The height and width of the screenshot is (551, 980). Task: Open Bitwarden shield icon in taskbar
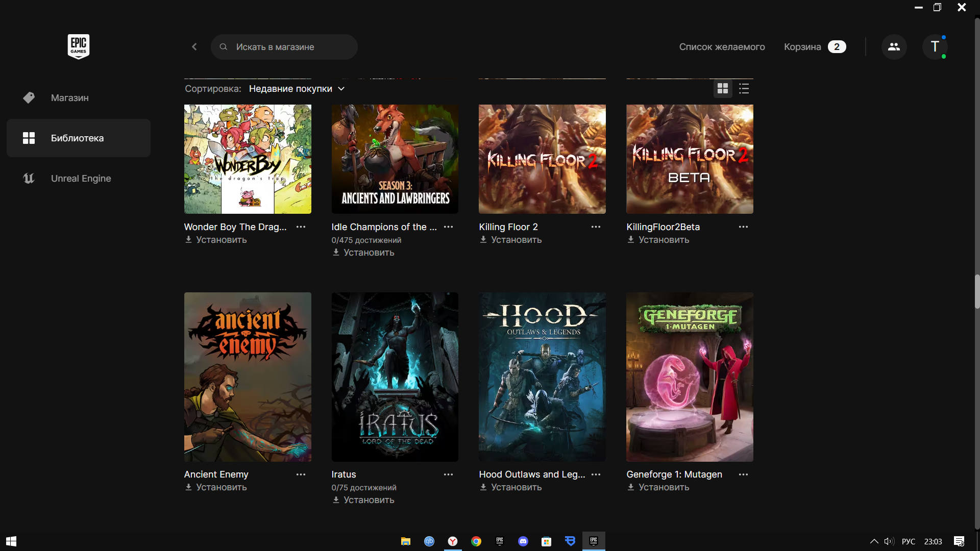pos(570,541)
